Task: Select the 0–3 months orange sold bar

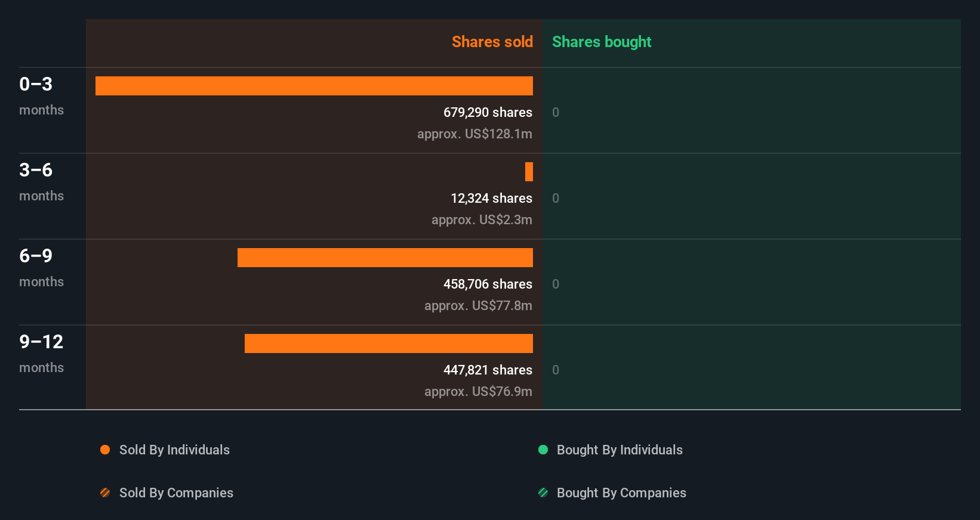Action: pos(314,86)
